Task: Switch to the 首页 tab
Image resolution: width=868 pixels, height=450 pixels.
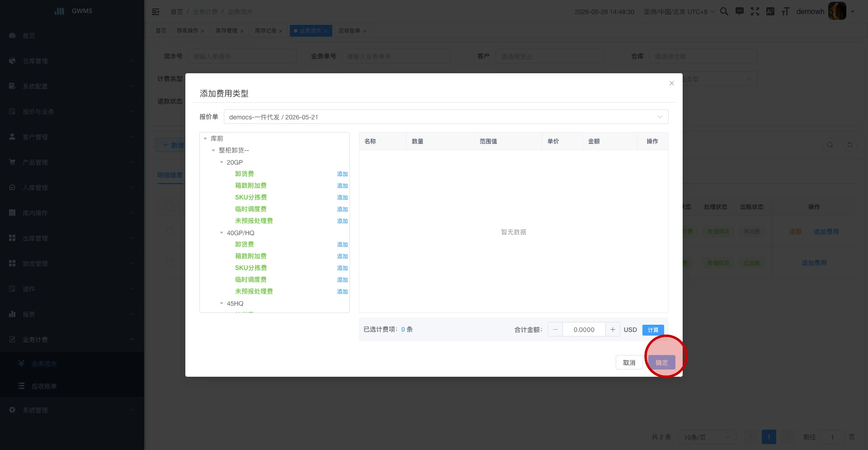Action: (x=161, y=31)
